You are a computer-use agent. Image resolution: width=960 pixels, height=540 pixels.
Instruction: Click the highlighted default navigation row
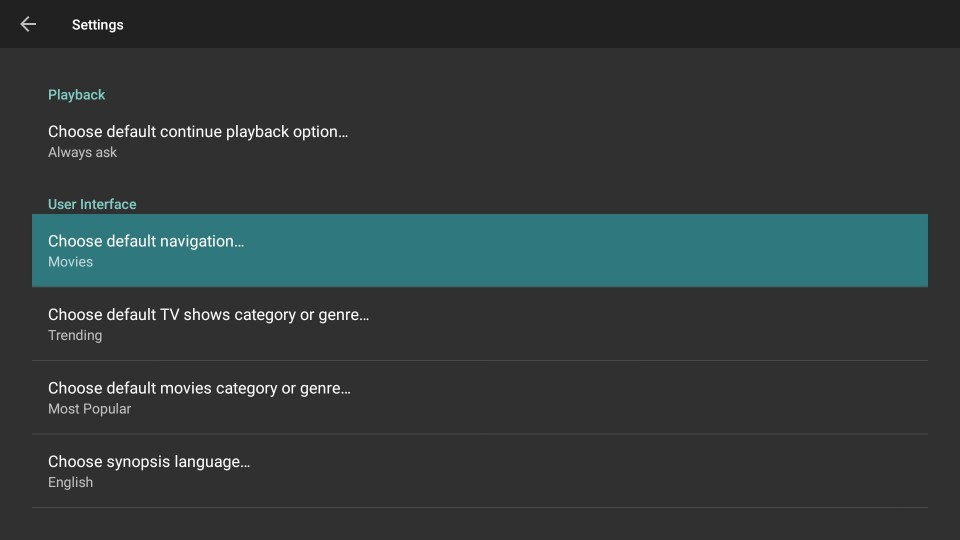point(480,250)
